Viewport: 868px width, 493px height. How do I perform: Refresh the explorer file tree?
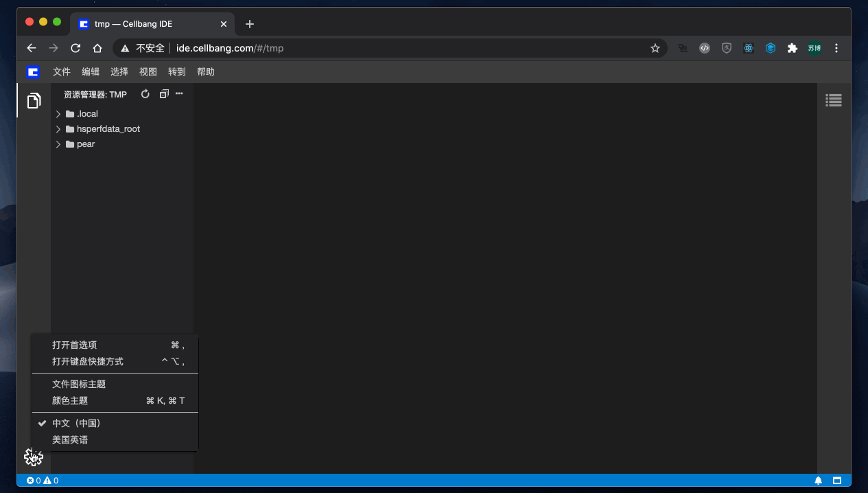[145, 94]
